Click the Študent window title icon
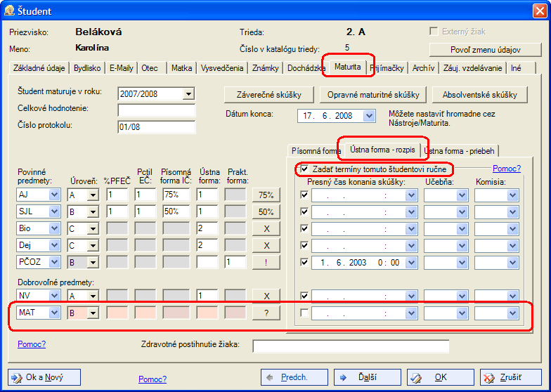 tap(9, 11)
